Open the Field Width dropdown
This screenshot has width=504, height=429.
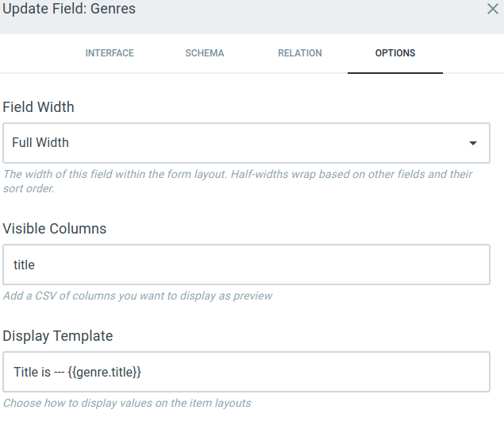pos(246,143)
